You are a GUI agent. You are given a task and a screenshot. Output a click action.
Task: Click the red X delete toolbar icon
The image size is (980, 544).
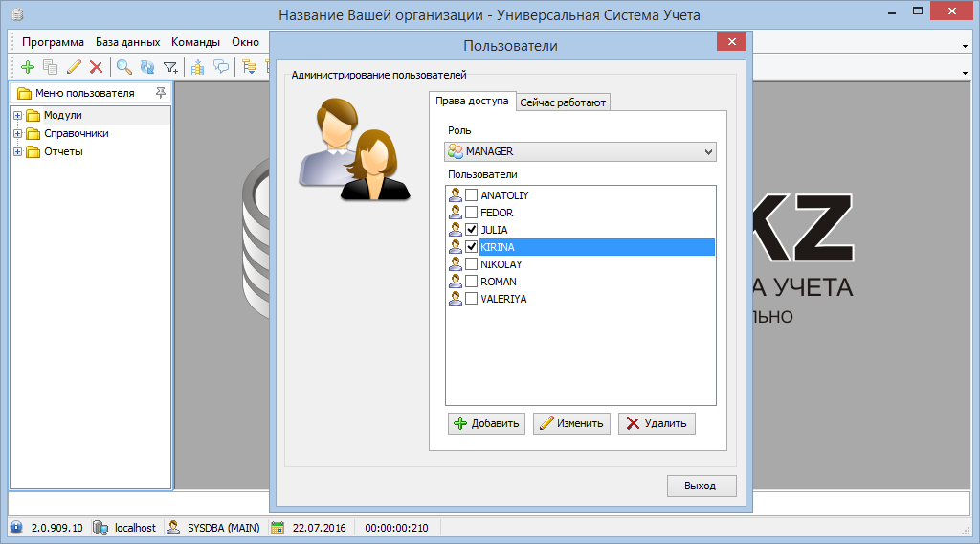tap(96, 67)
